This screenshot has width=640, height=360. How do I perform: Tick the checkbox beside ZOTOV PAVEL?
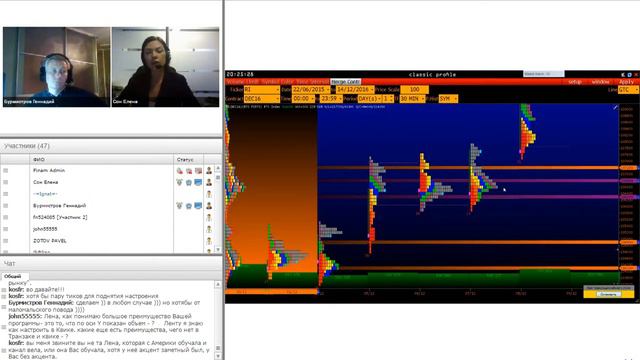[5, 241]
